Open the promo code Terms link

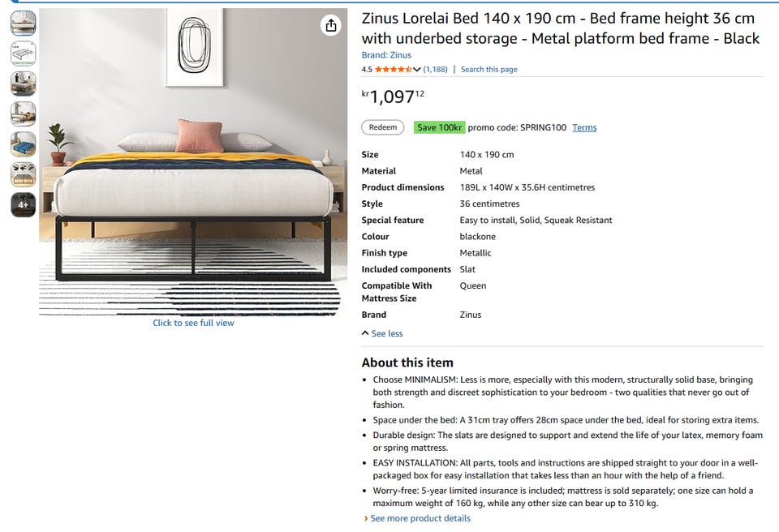click(x=584, y=127)
